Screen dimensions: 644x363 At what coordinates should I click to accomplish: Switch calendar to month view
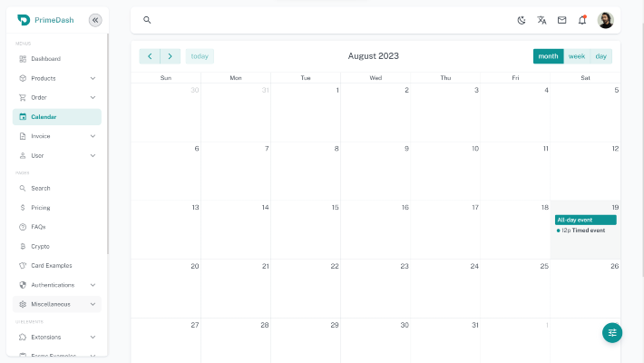[x=548, y=56]
